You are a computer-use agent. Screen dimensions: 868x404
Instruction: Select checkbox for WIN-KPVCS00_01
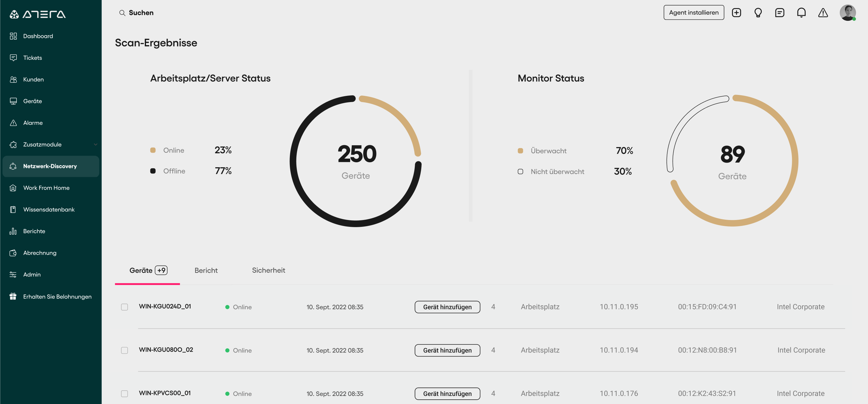[124, 394]
